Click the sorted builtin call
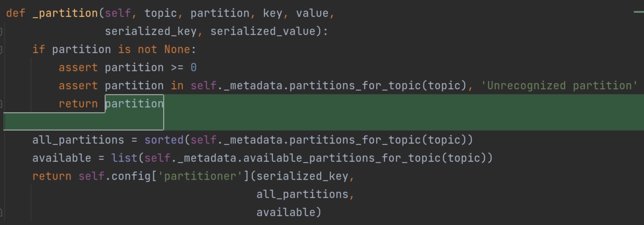 pos(164,140)
